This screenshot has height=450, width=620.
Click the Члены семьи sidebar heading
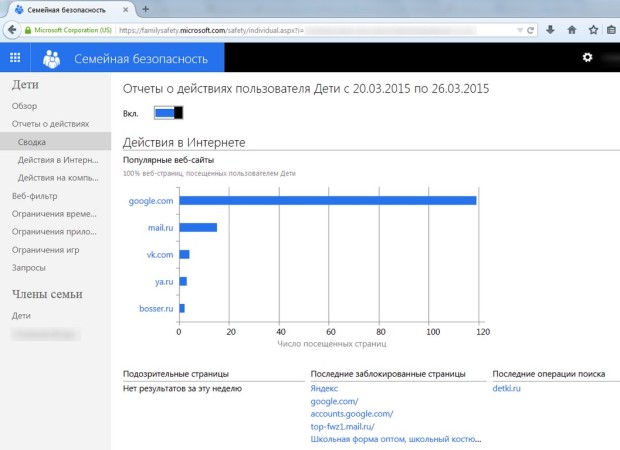click(x=47, y=294)
